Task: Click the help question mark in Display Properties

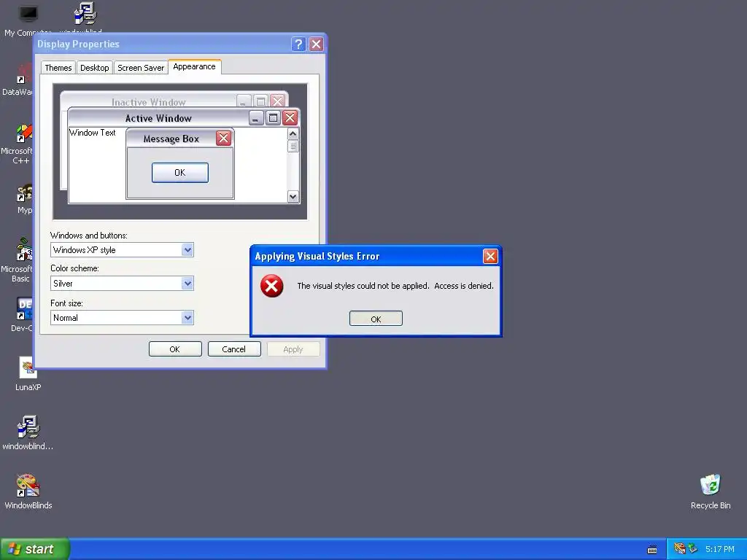Action: pyautogui.click(x=298, y=44)
